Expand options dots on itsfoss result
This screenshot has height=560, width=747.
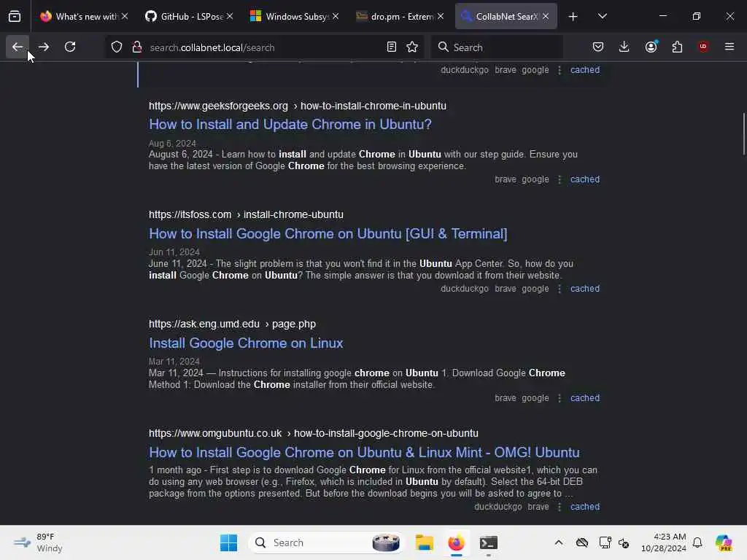click(x=560, y=289)
